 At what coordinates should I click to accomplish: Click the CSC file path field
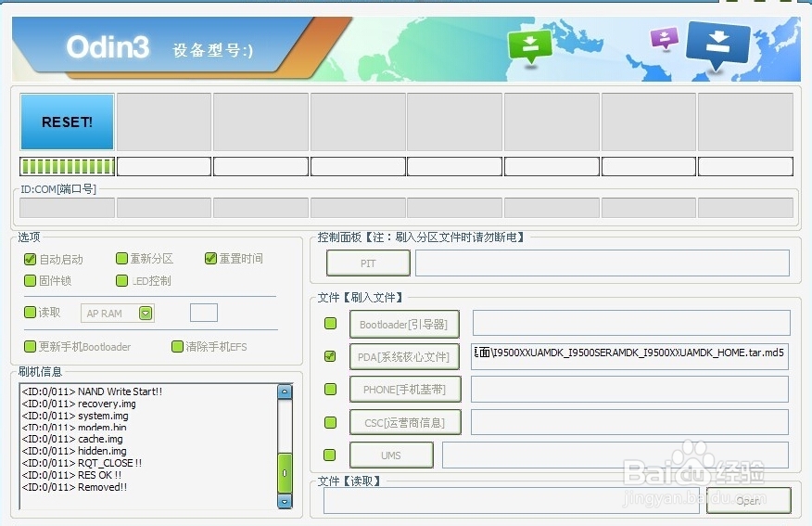tap(629, 422)
